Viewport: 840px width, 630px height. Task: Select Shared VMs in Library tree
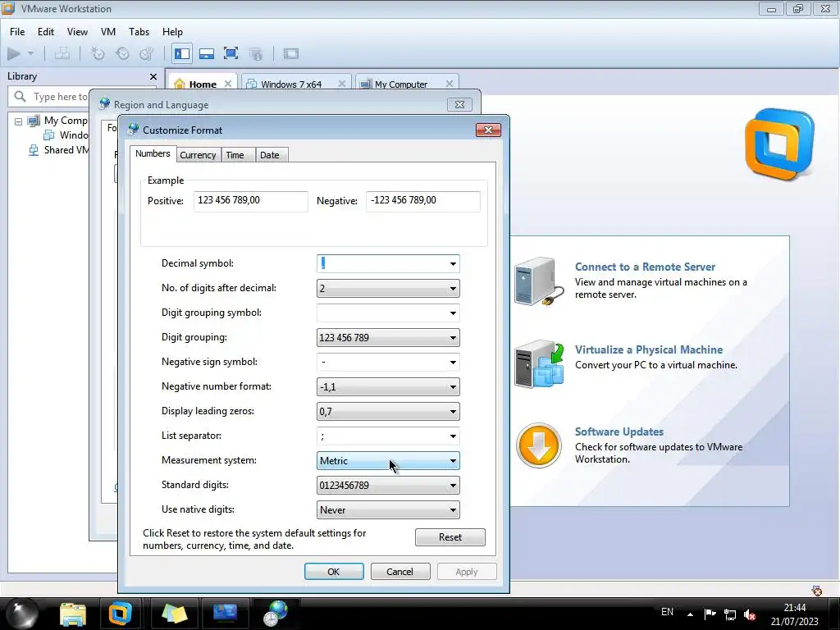(66, 150)
